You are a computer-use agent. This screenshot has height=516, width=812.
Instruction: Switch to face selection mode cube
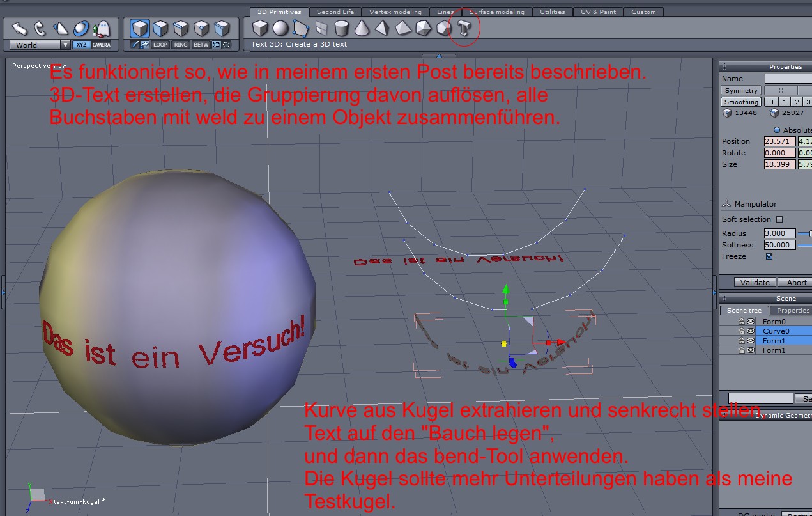(161, 28)
